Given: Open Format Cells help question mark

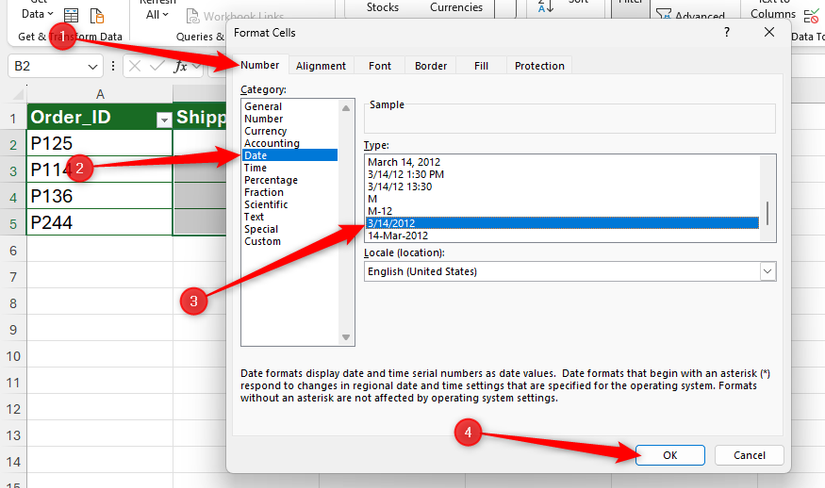Looking at the screenshot, I should tap(727, 33).
